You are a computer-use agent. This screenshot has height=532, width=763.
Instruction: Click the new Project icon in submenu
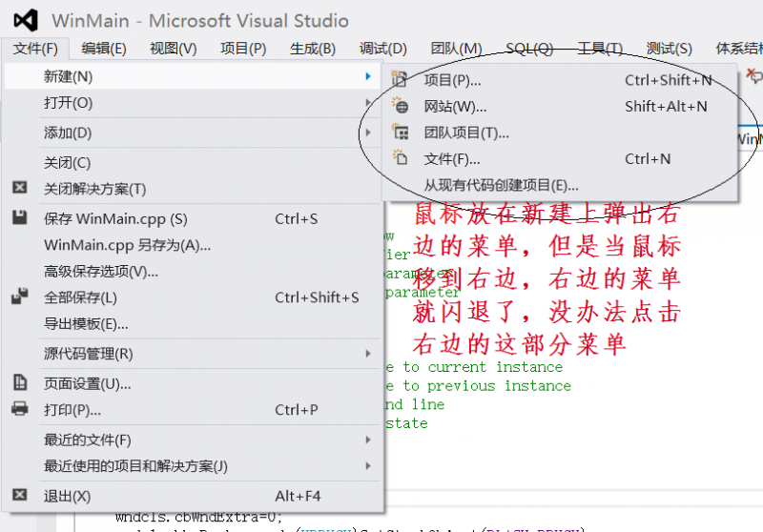click(x=400, y=78)
